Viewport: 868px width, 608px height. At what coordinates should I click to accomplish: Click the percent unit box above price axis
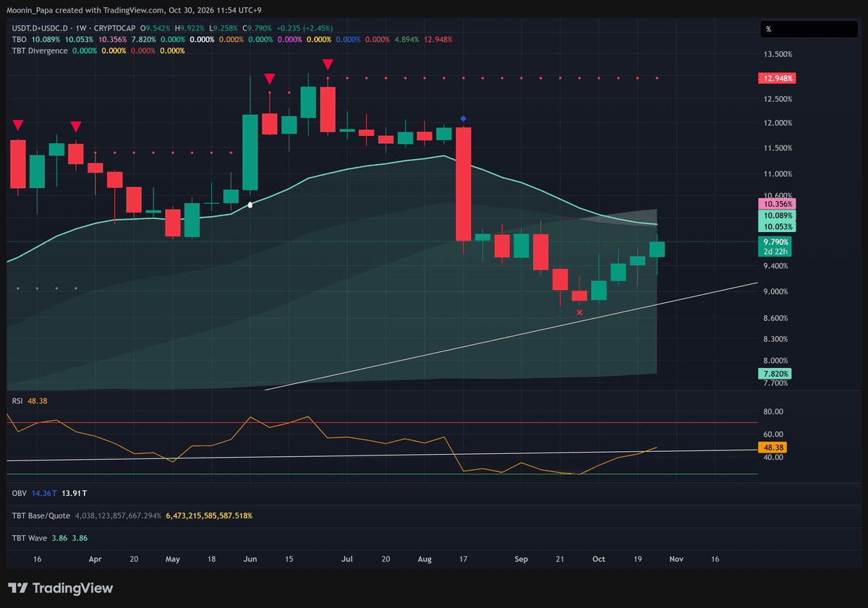pyautogui.click(x=808, y=29)
